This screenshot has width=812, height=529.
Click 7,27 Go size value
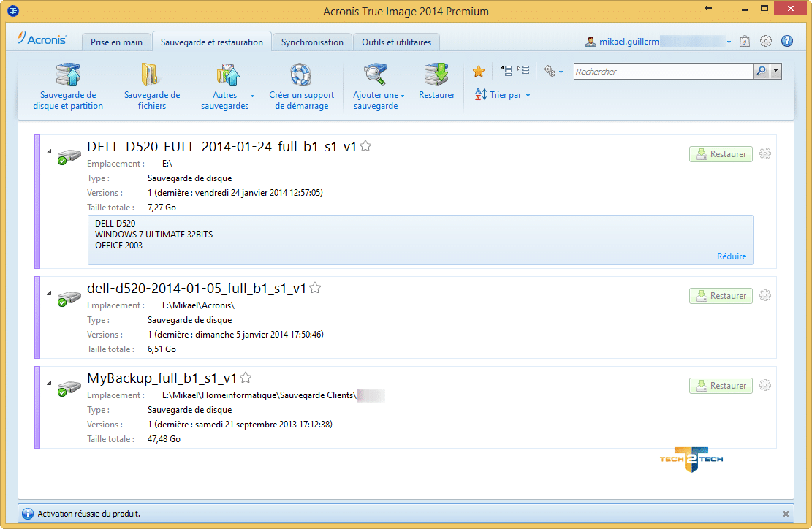162,208
